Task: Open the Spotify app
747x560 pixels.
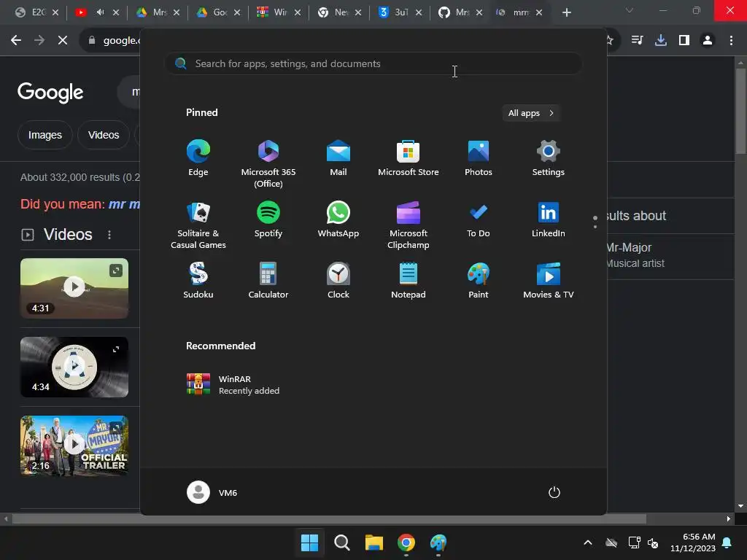Action: click(268, 219)
